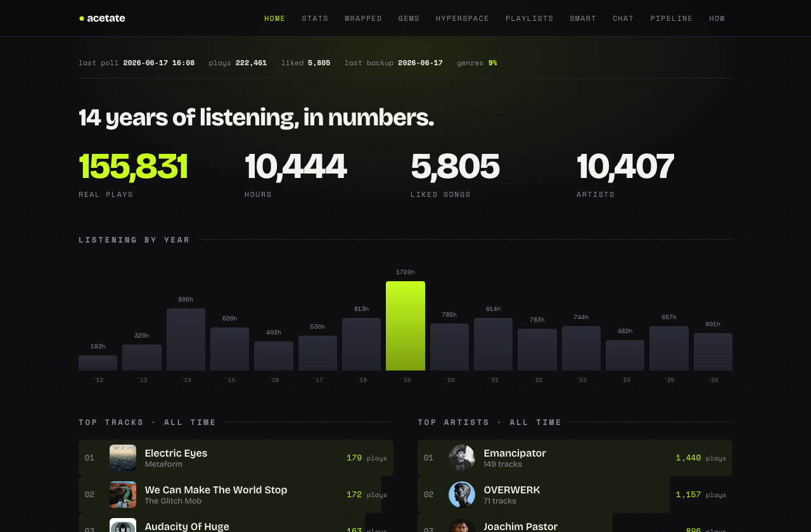Viewport: 811px width, 532px height.
Task: Click The Glitch Mob artist name
Action: (173, 501)
